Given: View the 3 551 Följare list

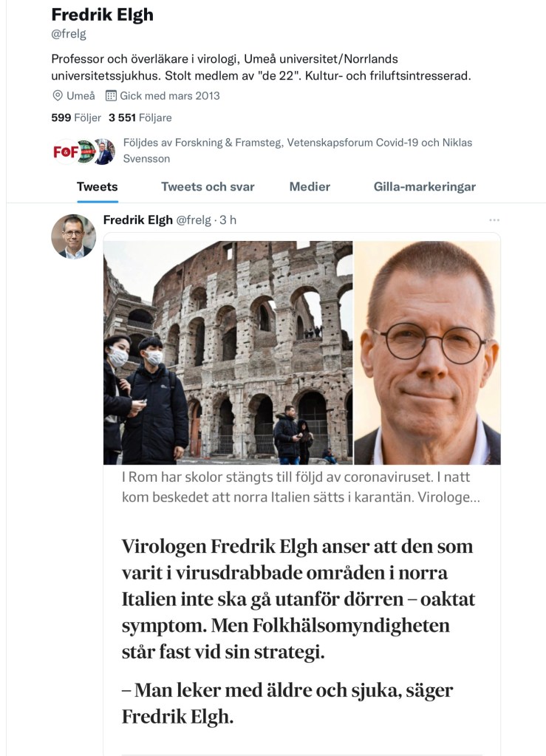Looking at the screenshot, I should coord(140,118).
